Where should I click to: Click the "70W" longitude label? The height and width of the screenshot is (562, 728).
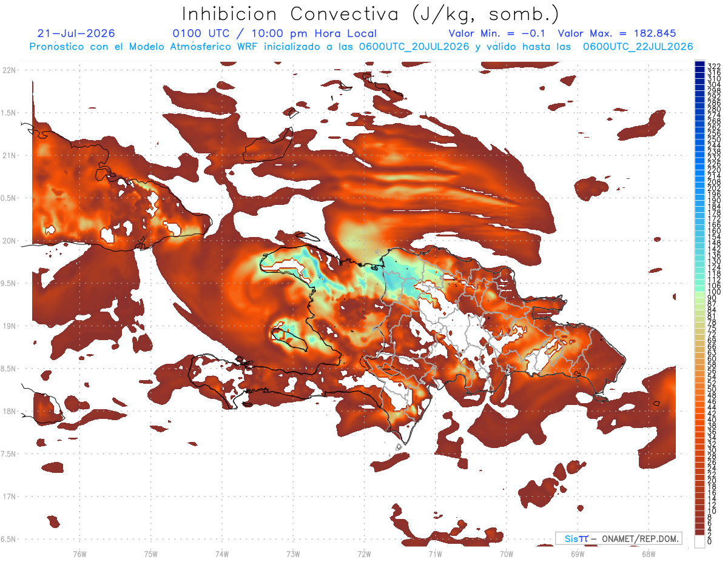(x=507, y=554)
